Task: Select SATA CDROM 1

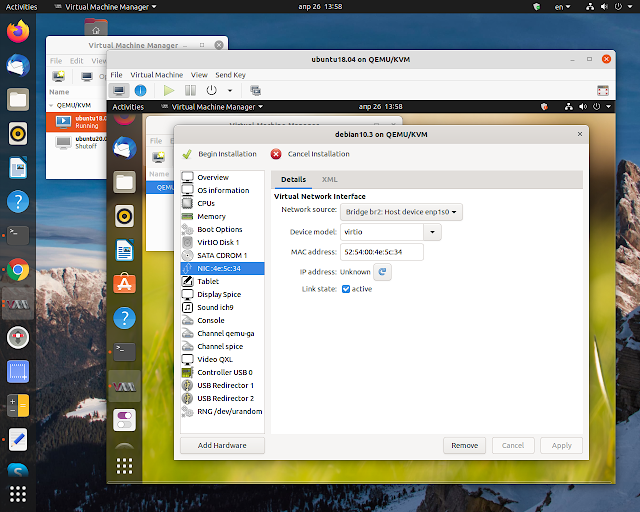Action: tap(222, 255)
